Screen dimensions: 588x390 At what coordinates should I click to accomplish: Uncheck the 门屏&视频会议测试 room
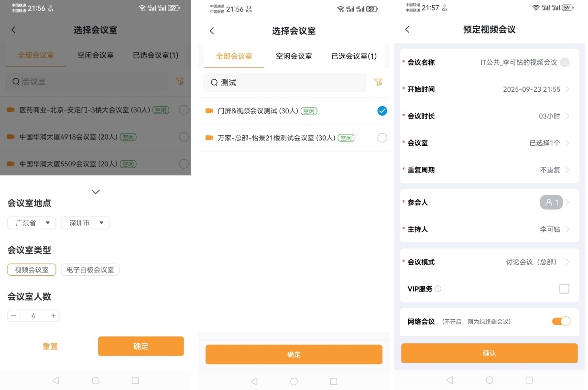tap(382, 111)
